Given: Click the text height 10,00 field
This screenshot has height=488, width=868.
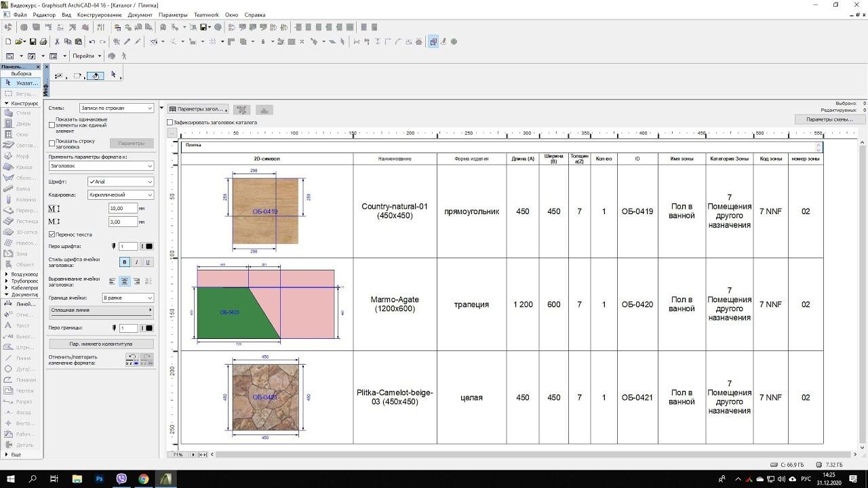Looking at the screenshot, I should (x=123, y=208).
